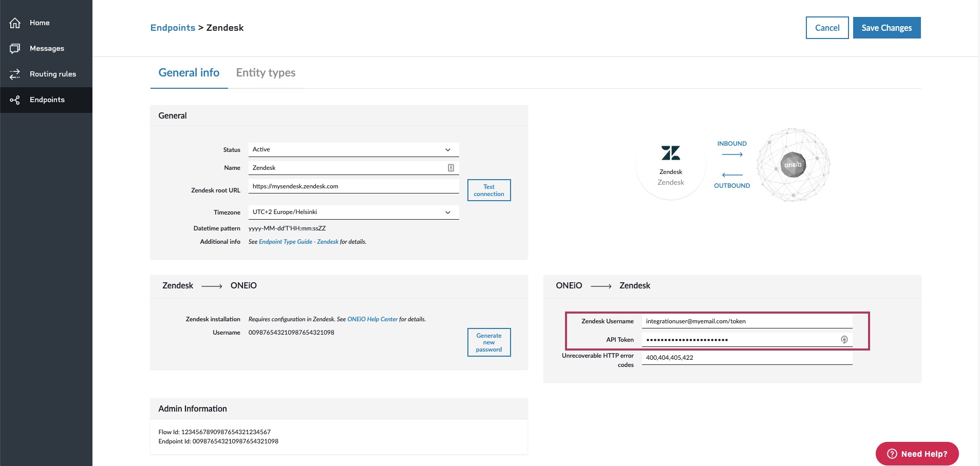The image size is (980, 466).
Task: Click the Home house icon in sidebar
Action: tap(15, 23)
